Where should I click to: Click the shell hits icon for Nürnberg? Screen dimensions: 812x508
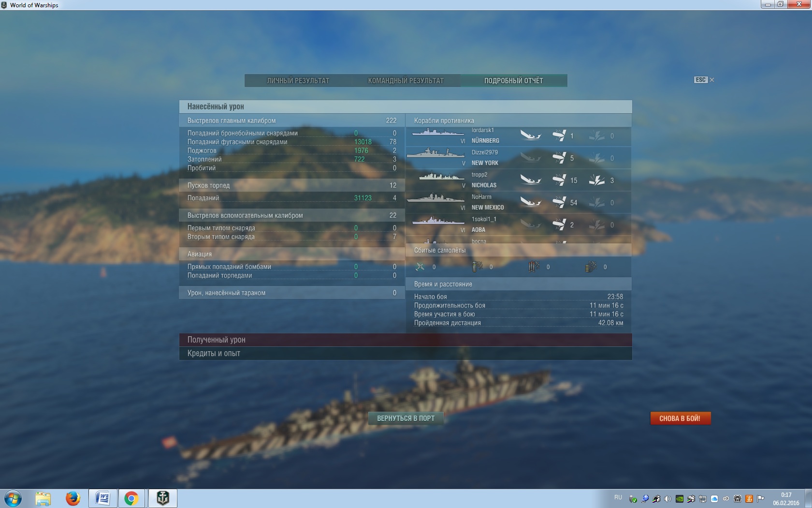coord(559,135)
